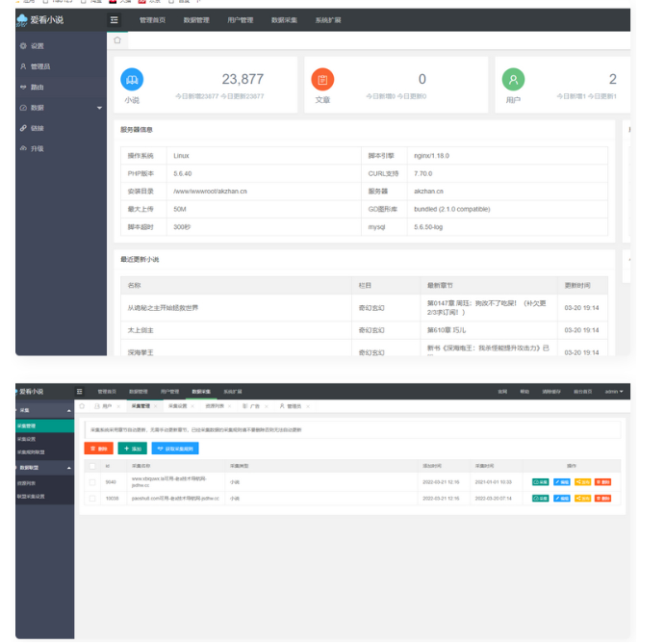Switch to the 采集设置 tab
The image size is (665, 644).
point(178,406)
